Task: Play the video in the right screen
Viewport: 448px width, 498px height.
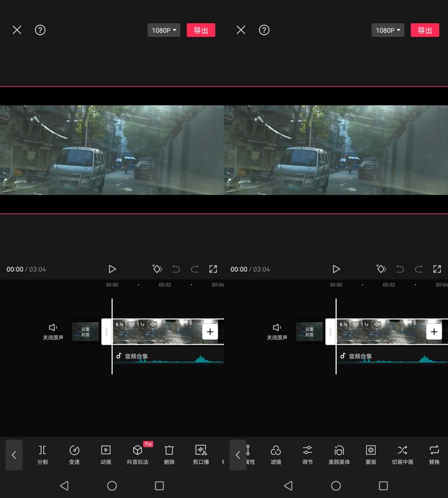Action: [336, 269]
